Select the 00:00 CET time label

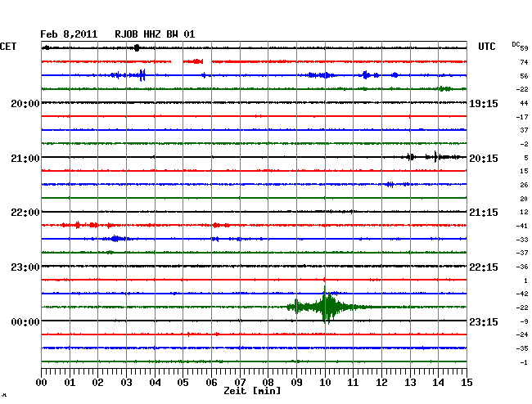25,321
